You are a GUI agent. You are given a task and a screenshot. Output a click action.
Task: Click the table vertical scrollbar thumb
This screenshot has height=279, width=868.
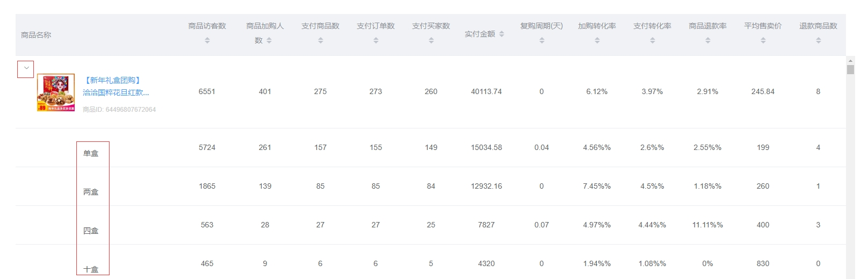850,69
